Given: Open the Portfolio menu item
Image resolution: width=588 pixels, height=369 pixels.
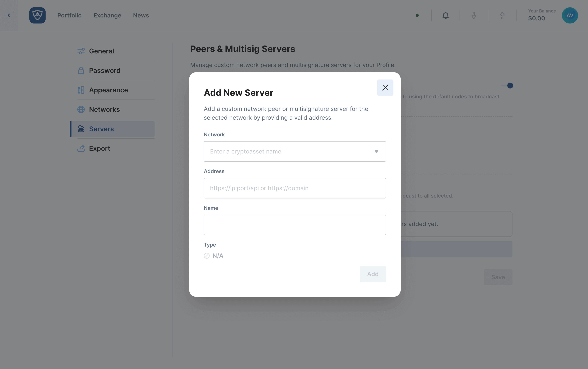Looking at the screenshot, I should click(x=69, y=15).
